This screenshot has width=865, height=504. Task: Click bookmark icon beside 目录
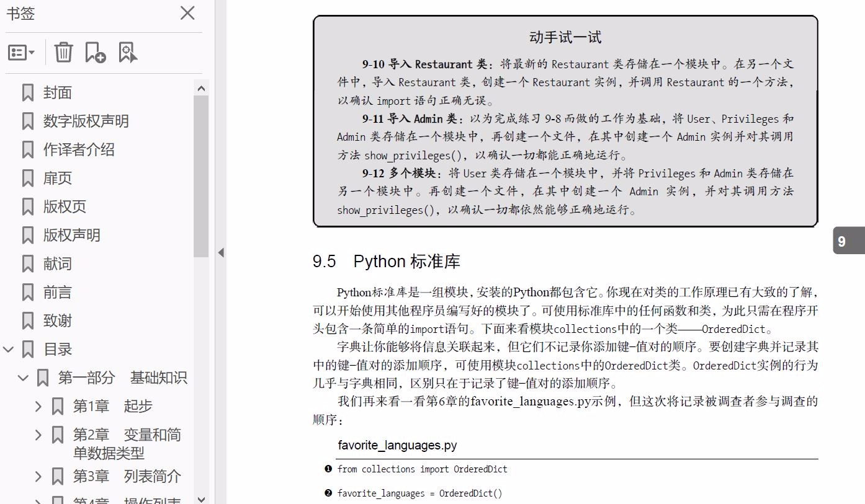(28, 350)
